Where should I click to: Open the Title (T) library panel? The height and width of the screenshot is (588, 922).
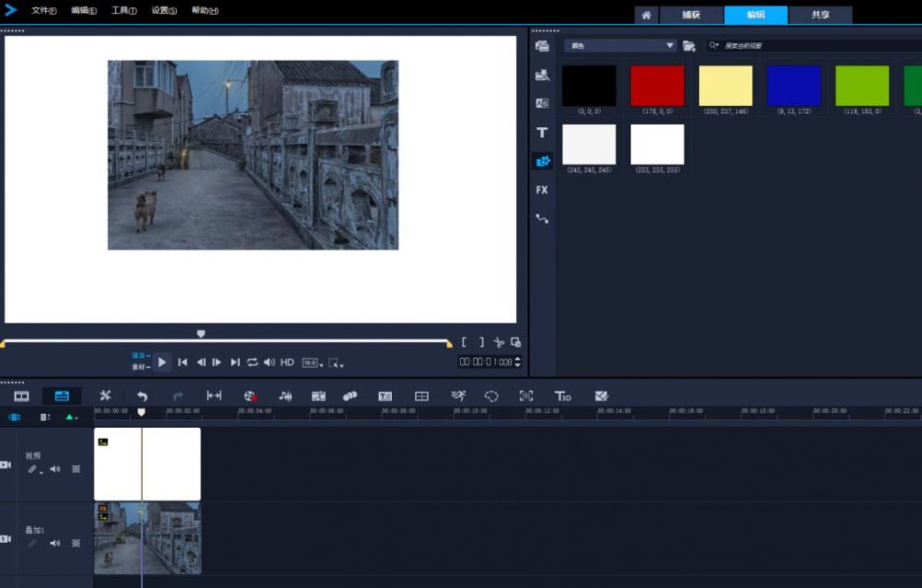pyautogui.click(x=542, y=133)
